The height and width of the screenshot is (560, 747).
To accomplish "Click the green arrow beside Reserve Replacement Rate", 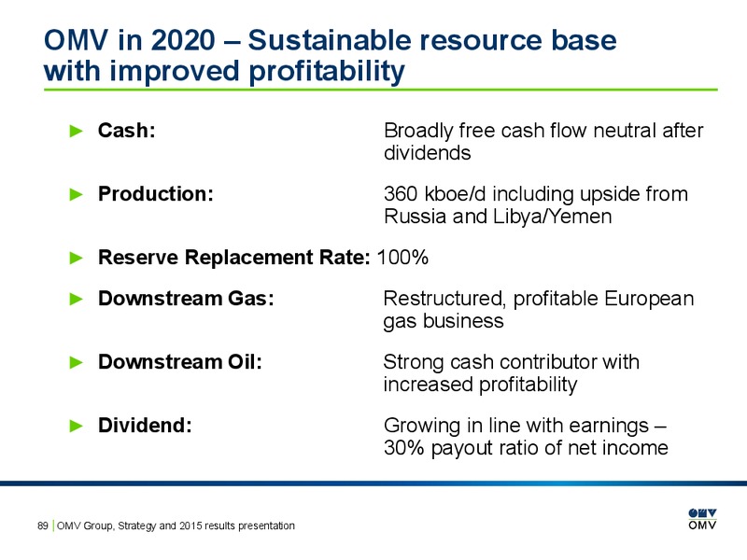I will [77, 258].
